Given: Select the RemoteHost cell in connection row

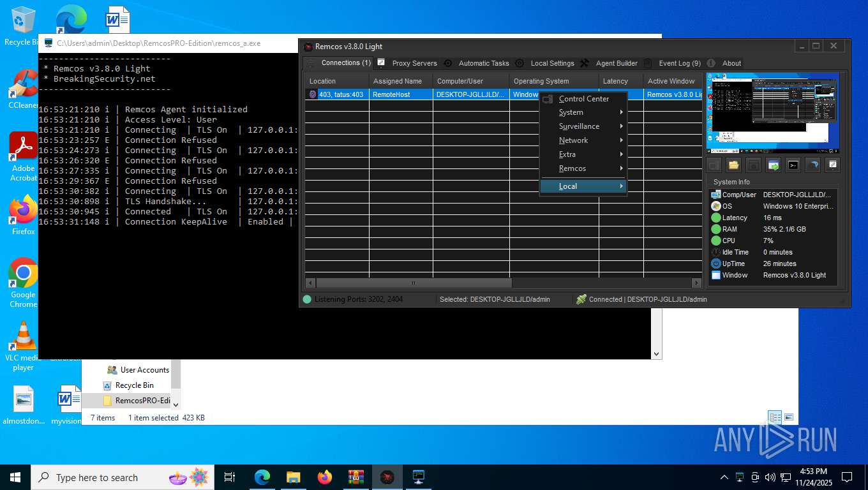Looking at the screenshot, I should [401, 94].
